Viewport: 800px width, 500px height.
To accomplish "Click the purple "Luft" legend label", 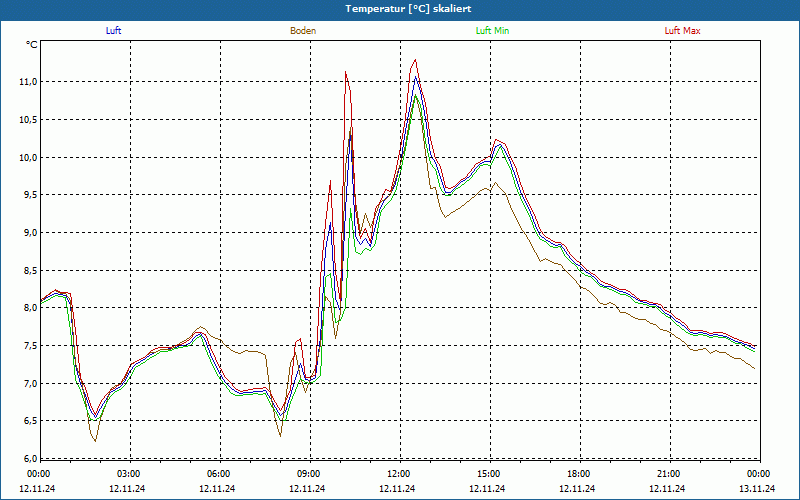I will pos(113,30).
